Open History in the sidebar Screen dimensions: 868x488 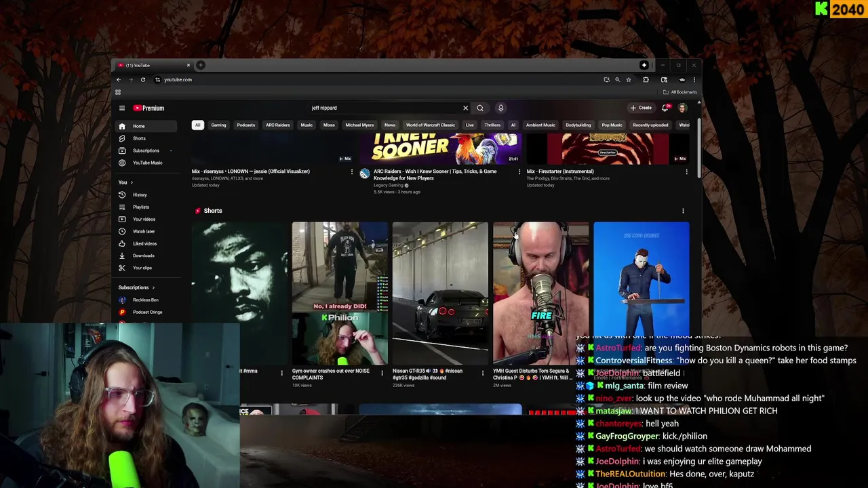[146, 195]
